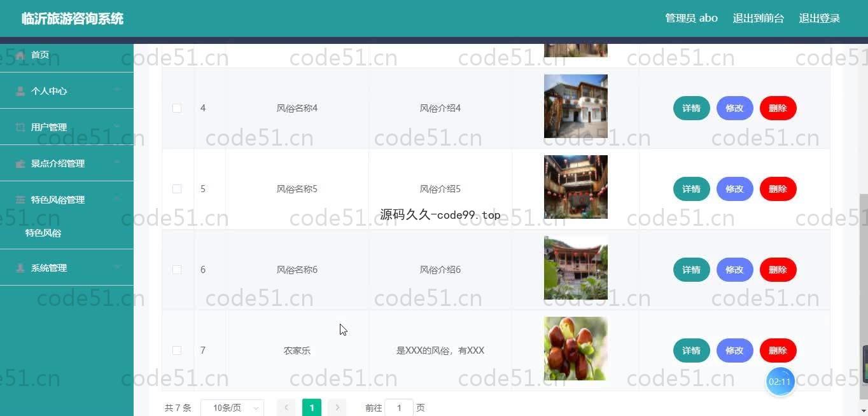The height and width of the screenshot is (416, 868).
Task: Click the 风俗介绍4 cell
Action: pos(440,108)
